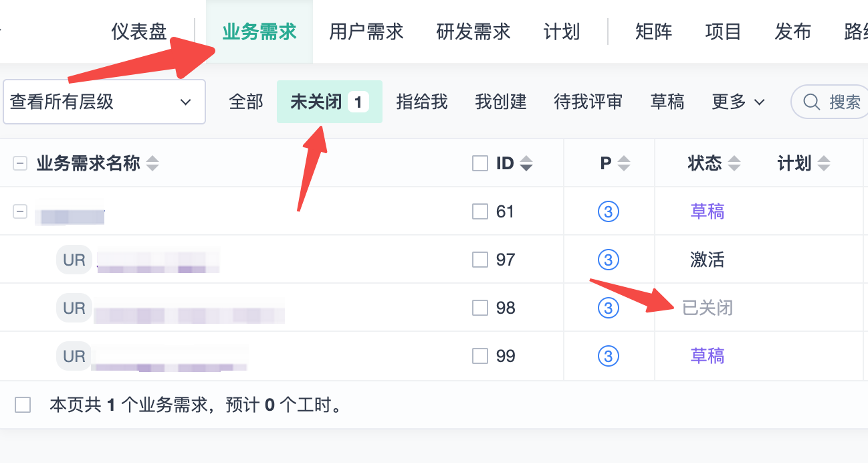868x463 pixels.
Task: Select the checkbox for requirement 98
Action: tap(480, 308)
